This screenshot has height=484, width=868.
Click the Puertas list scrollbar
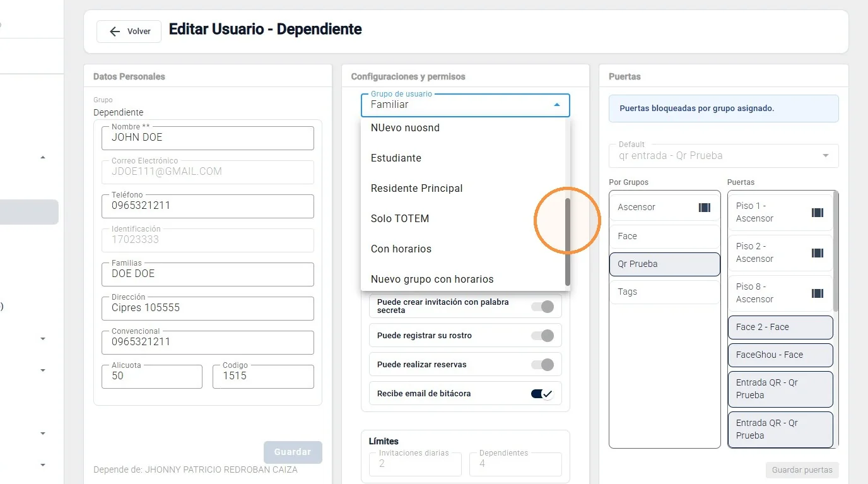(836, 251)
